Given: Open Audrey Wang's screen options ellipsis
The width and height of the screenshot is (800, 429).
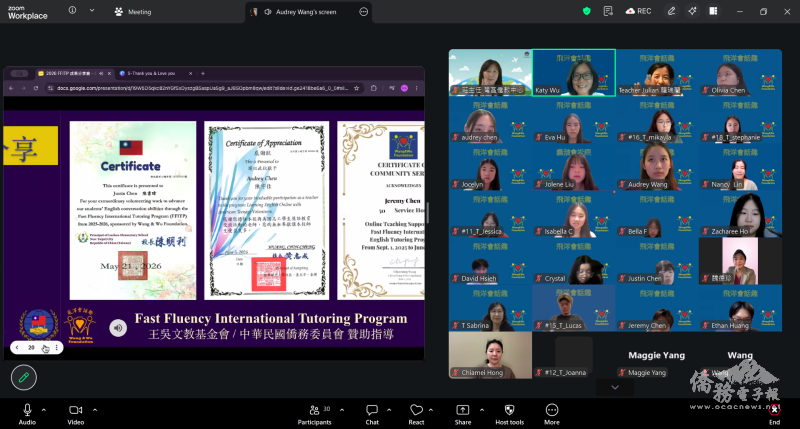Looking at the screenshot, I should 363,12.
